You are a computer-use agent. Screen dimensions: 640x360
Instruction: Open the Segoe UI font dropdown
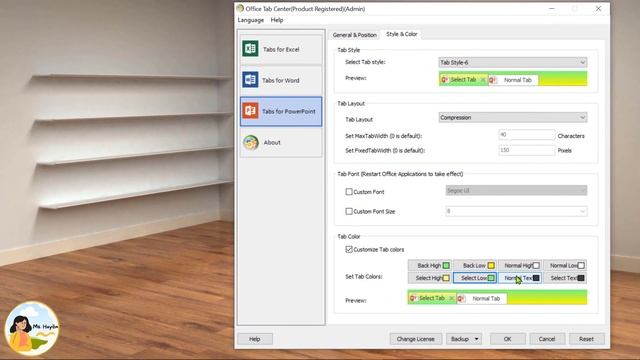pyautogui.click(x=516, y=191)
